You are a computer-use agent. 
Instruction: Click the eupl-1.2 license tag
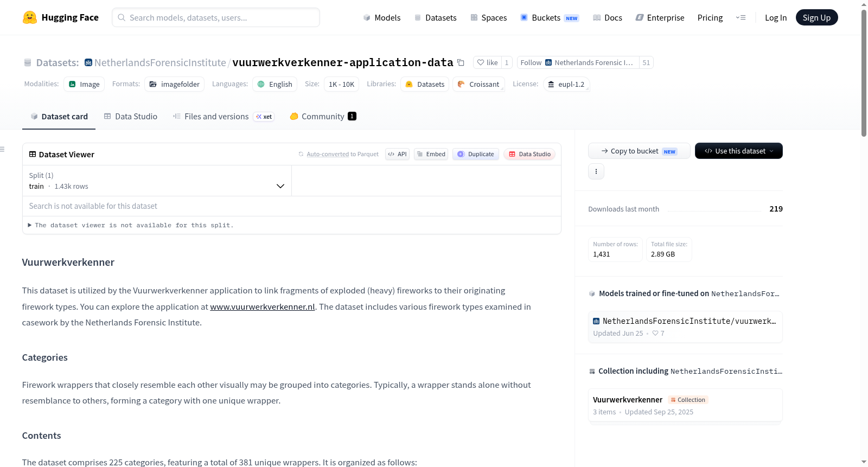566,84
